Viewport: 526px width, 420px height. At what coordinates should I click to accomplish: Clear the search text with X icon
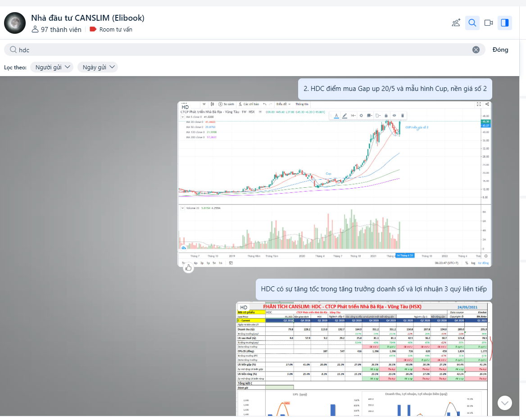[x=476, y=50]
